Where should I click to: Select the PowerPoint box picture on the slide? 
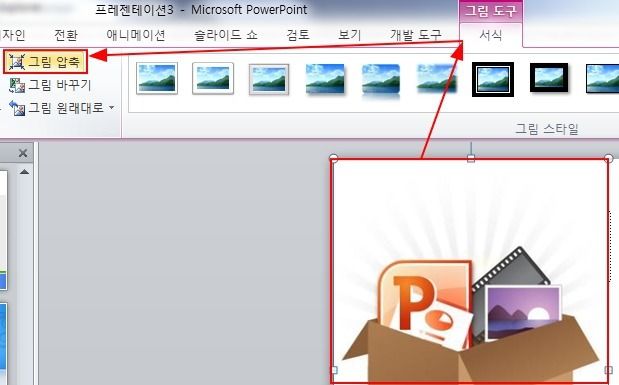(x=470, y=272)
